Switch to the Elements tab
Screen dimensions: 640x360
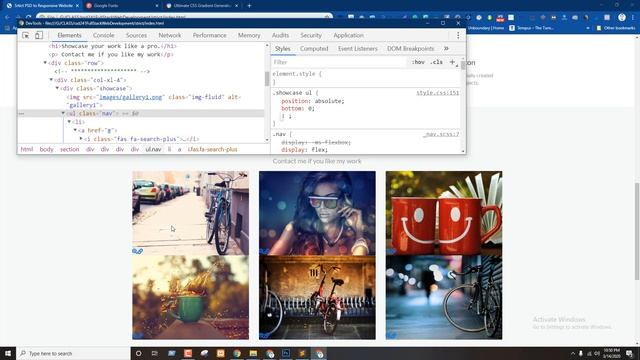(69, 36)
